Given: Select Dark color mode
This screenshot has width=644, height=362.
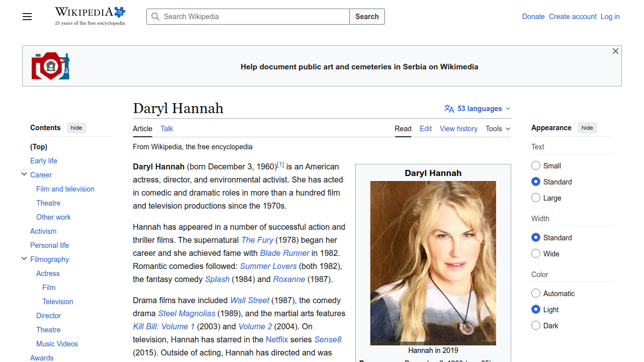Looking at the screenshot, I should (x=536, y=326).
